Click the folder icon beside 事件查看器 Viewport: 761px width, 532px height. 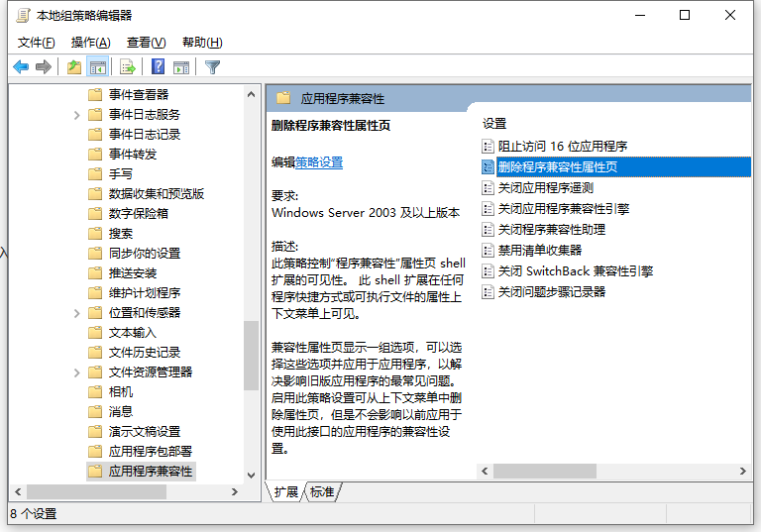tap(95, 94)
